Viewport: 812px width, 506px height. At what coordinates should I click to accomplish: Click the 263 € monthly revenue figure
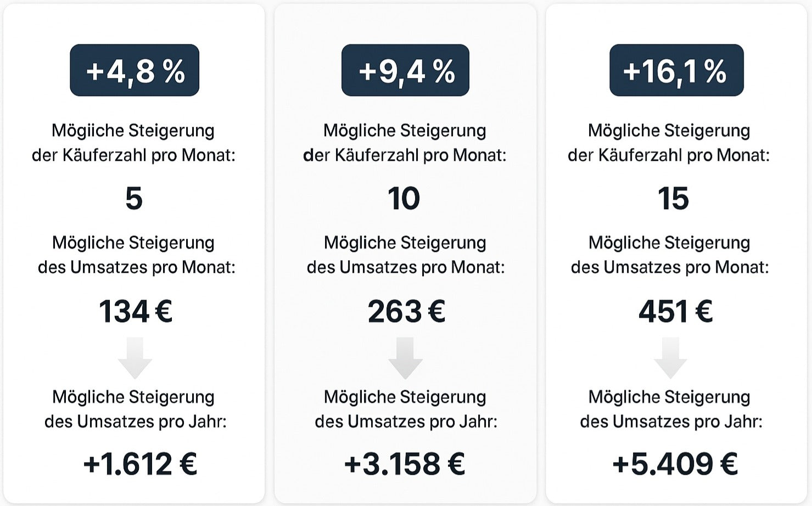pos(406,311)
